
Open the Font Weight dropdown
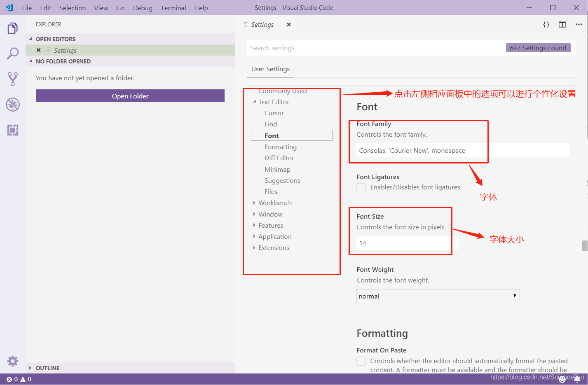coord(438,296)
